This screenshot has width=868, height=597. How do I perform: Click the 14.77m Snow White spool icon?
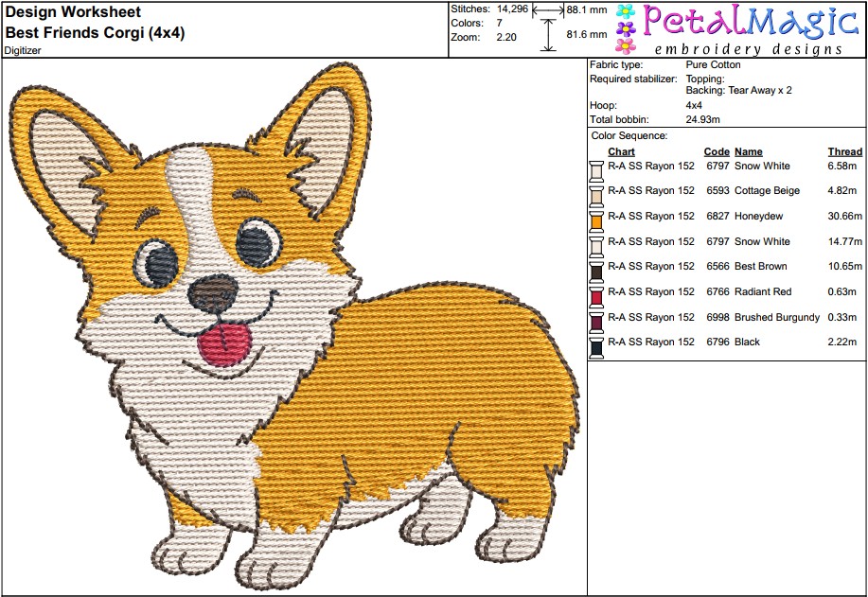[596, 246]
